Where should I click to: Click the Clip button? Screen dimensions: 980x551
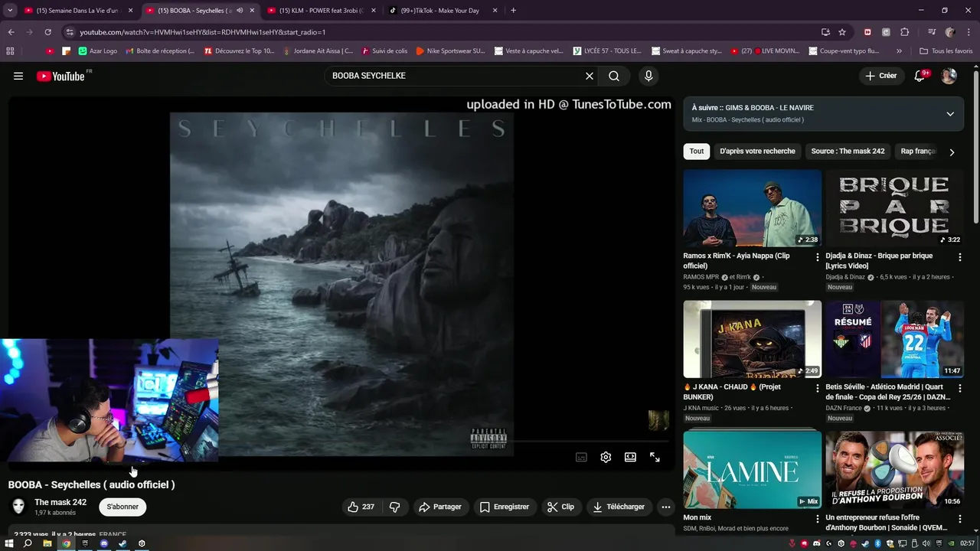click(x=560, y=507)
